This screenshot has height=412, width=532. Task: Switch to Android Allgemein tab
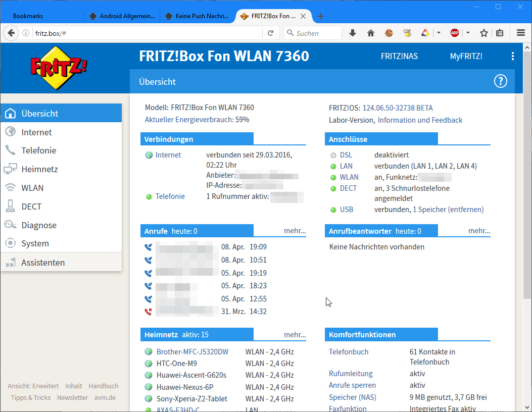click(x=122, y=16)
